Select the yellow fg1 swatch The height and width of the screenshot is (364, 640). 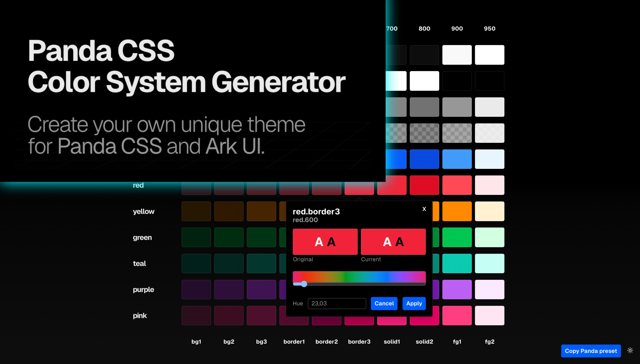(x=457, y=211)
